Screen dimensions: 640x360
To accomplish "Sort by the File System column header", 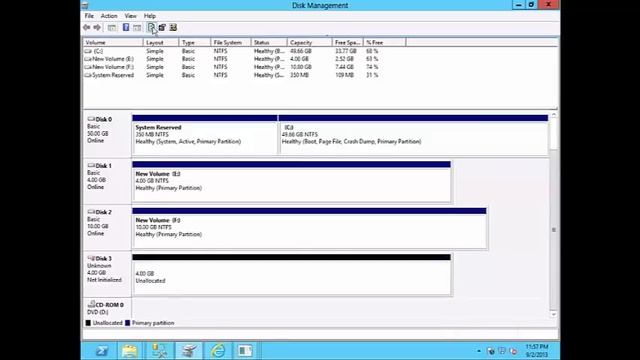I will [231, 42].
